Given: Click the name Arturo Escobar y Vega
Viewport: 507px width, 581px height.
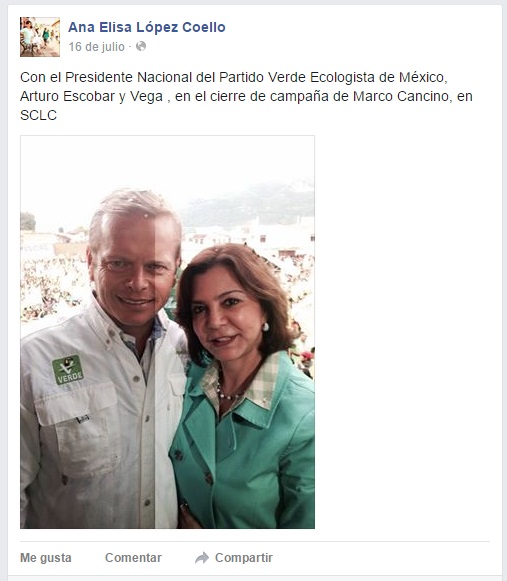Looking at the screenshot, I should 92,96.
